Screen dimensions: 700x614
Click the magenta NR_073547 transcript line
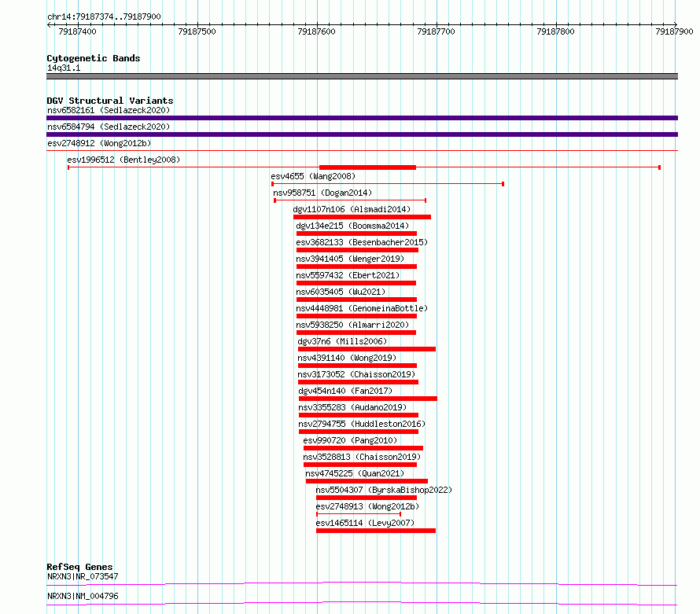click(x=362, y=583)
